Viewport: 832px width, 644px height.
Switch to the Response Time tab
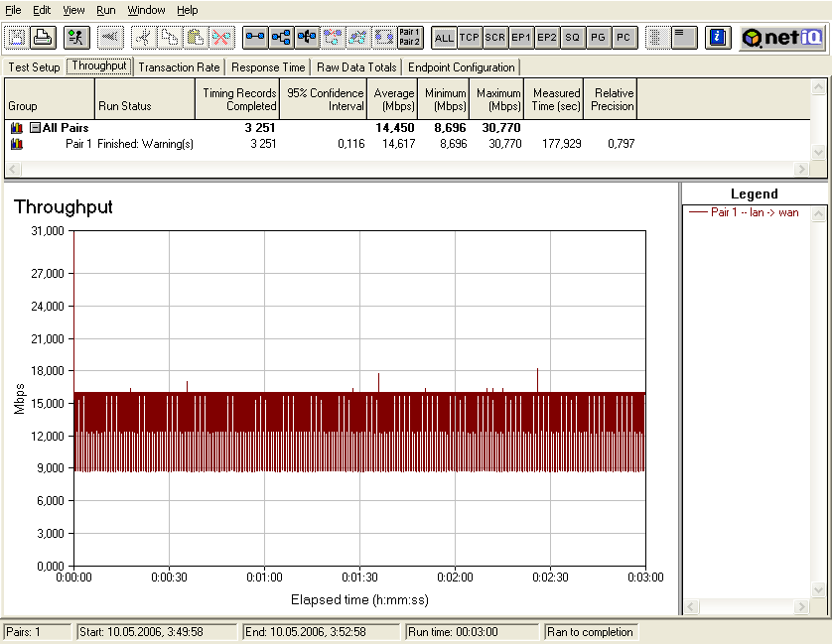268,67
